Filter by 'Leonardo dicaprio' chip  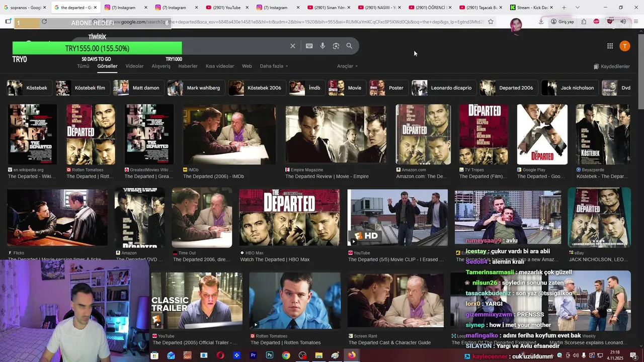(443, 87)
